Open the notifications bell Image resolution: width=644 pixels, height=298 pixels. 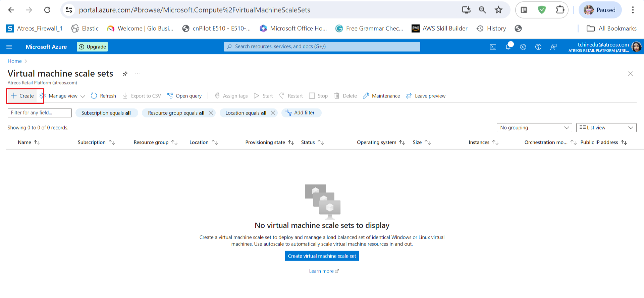click(x=508, y=46)
